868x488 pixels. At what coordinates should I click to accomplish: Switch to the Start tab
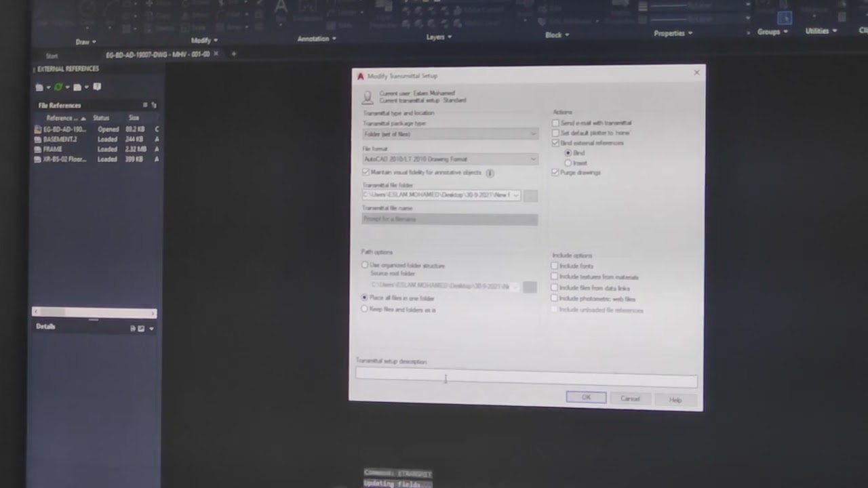pyautogui.click(x=52, y=56)
